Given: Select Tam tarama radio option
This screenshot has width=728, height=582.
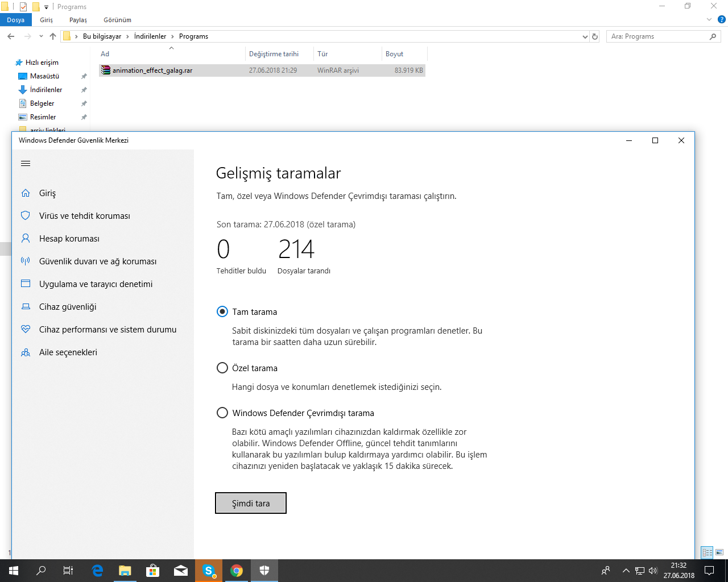Looking at the screenshot, I should click(x=222, y=311).
